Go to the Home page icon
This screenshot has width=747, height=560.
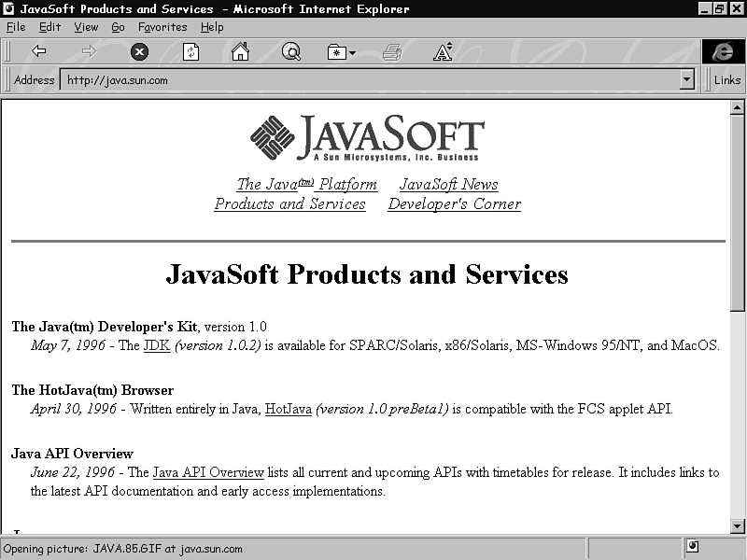240,51
